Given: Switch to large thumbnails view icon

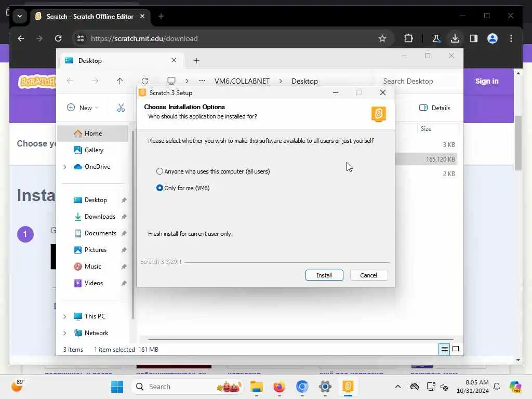Looking at the screenshot, I should (456, 349).
